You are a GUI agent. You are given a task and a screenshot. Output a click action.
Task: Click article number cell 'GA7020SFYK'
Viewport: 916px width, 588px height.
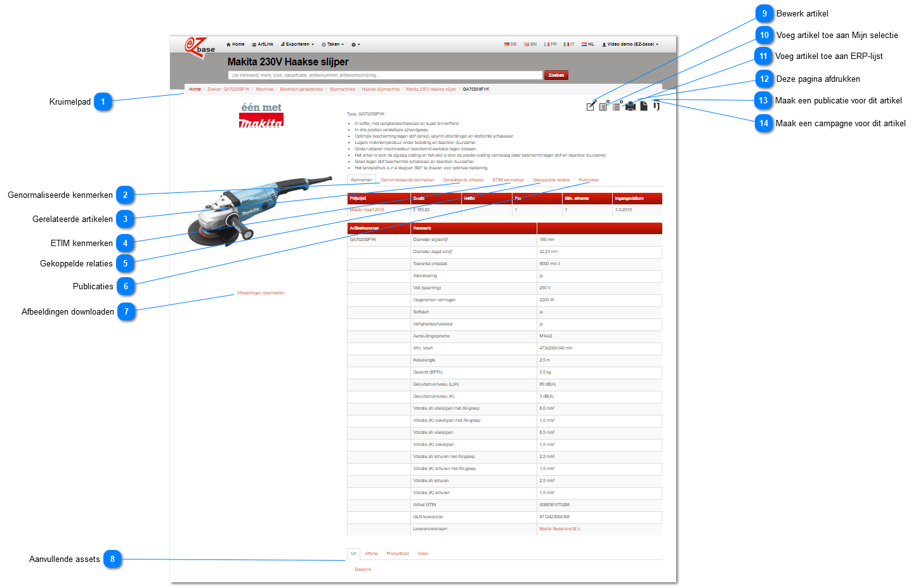[x=363, y=240]
